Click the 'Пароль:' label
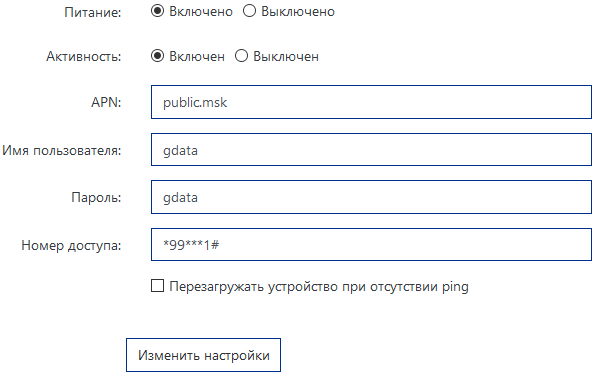Viewport: 594px width, 376px height. coord(96,197)
